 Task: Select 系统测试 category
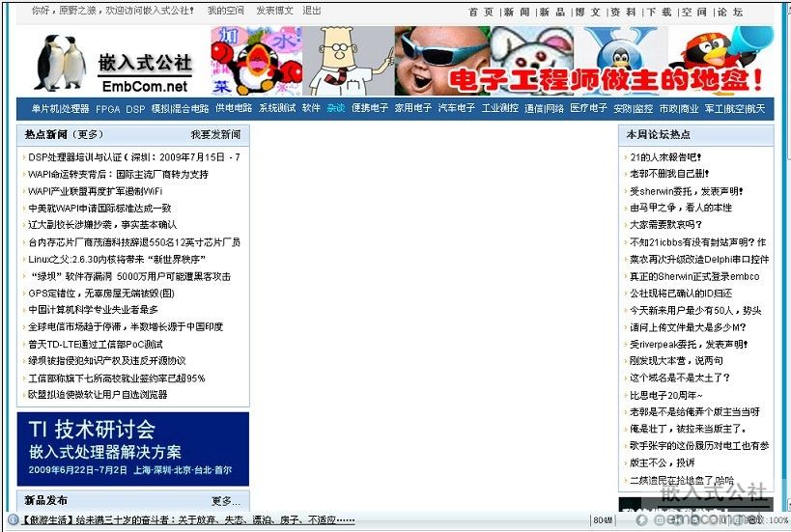(x=277, y=108)
